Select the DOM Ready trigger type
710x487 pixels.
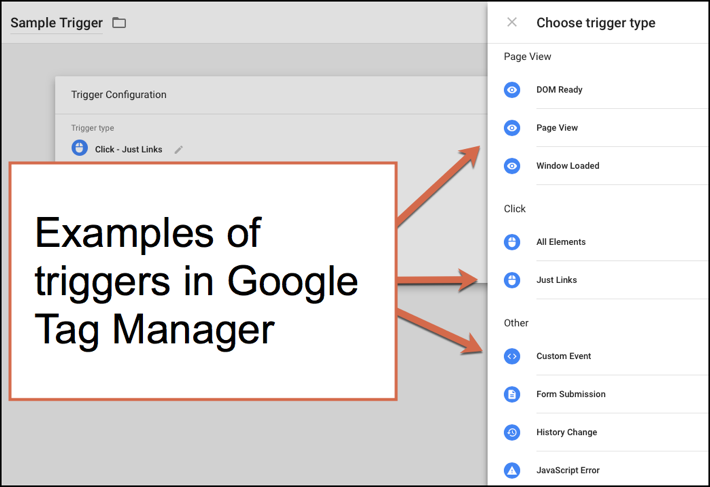click(x=599, y=90)
